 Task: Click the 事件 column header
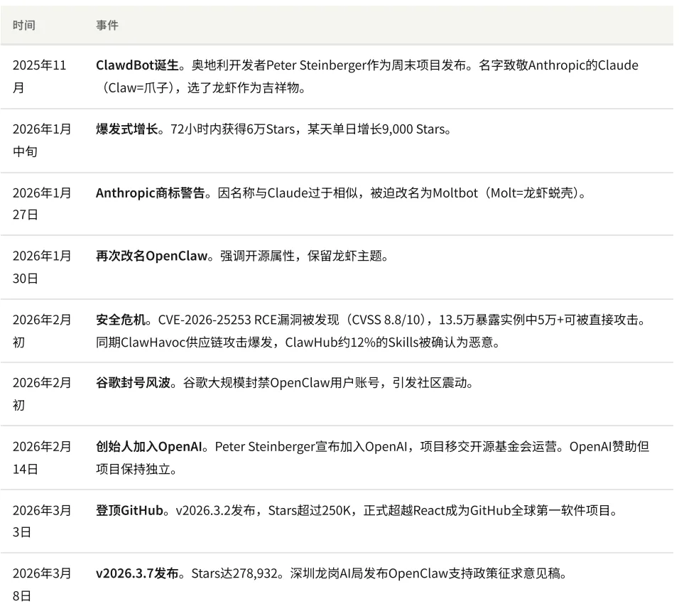click(107, 25)
